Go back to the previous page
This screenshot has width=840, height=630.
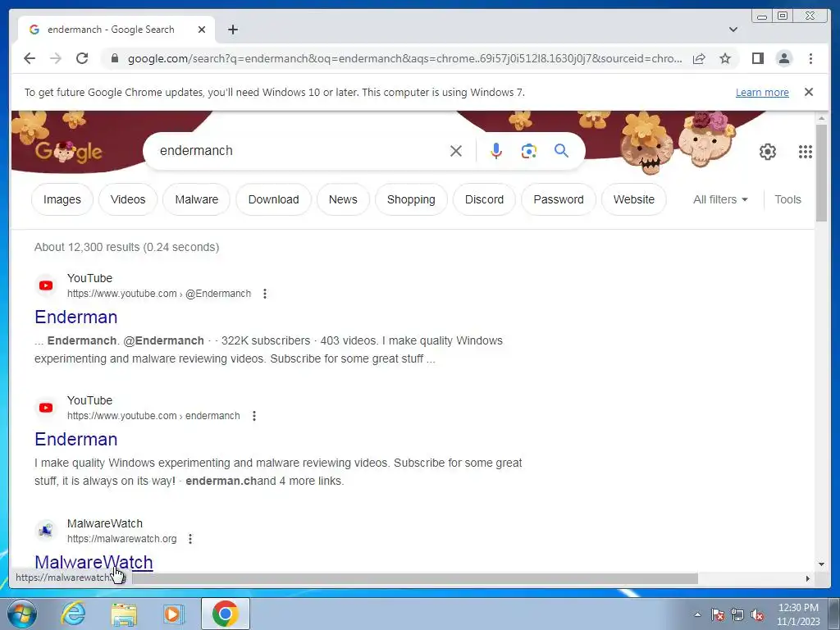(30, 58)
